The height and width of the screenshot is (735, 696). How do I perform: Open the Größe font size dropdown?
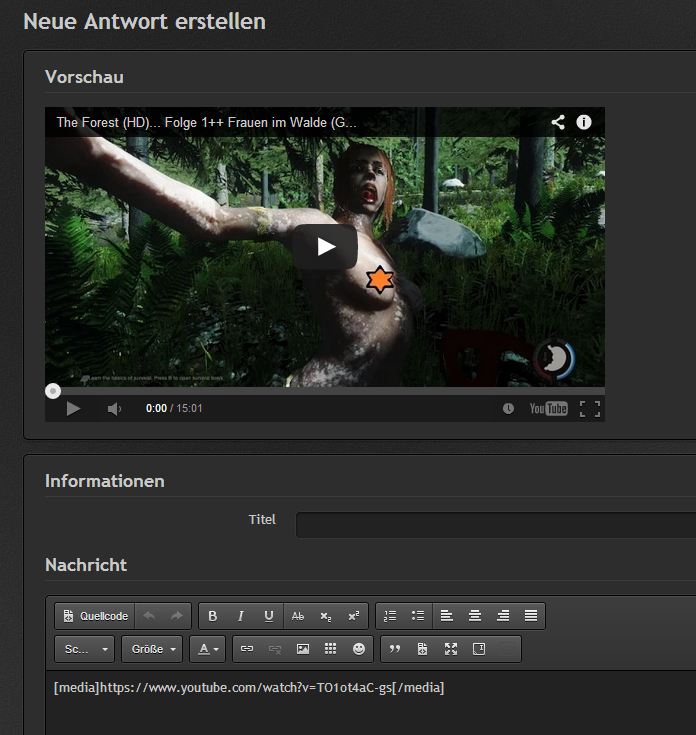(152, 649)
